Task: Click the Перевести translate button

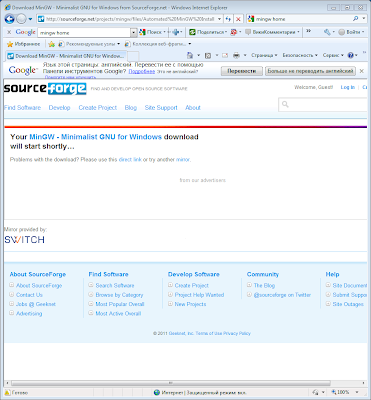Action: click(242, 71)
